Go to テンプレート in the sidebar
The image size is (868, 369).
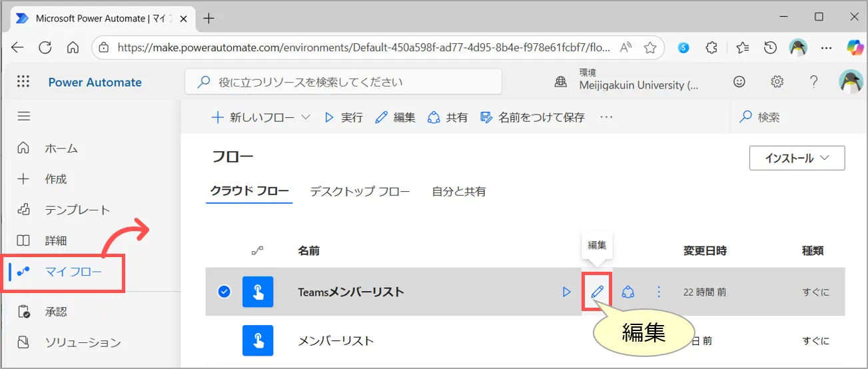[77, 210]
